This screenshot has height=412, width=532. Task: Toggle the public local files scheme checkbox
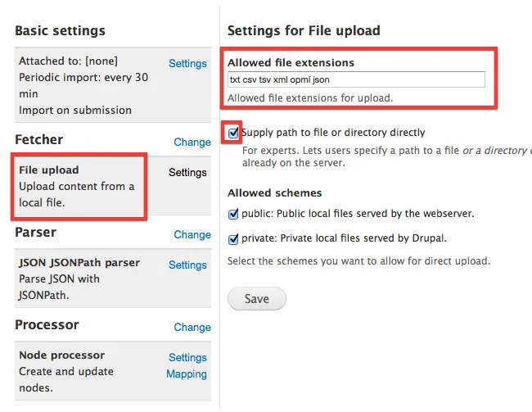coord(233,214)
